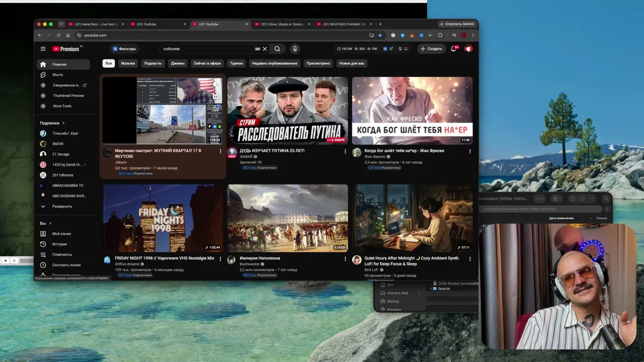644x362 pixels.
Task: Select the Подкасты filter chip
Action: click(153, 63)
